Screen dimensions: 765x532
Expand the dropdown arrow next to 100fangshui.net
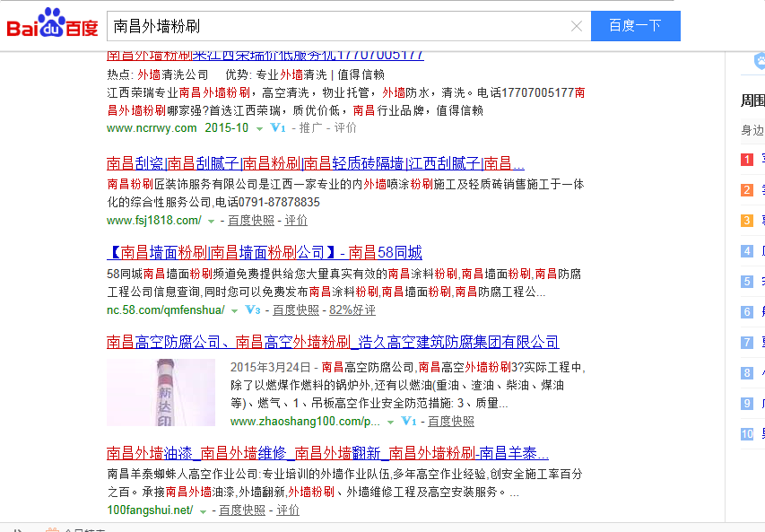point(203,511)
